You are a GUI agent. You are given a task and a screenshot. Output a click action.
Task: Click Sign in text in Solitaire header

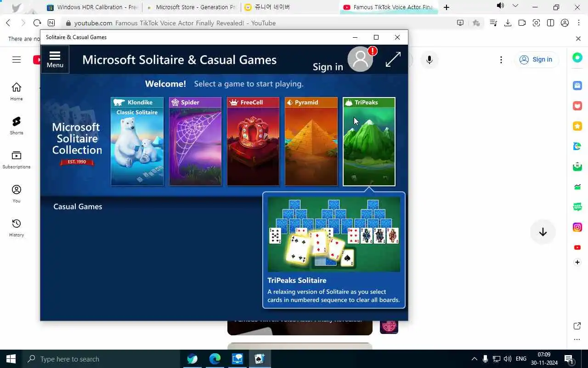[x=328, y=67]
